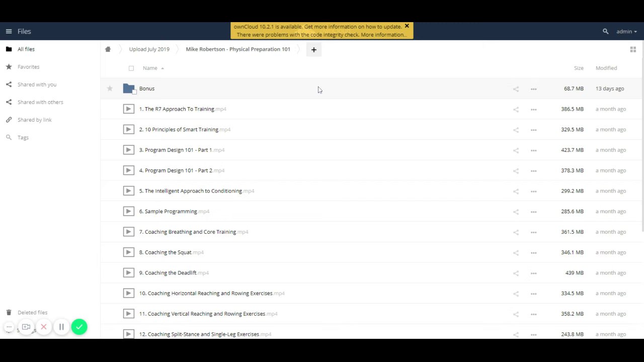Image resolution: width=644 pixels, height=362 pixels.
Task: Open the Bonus folder
Action: click(147, 88)
